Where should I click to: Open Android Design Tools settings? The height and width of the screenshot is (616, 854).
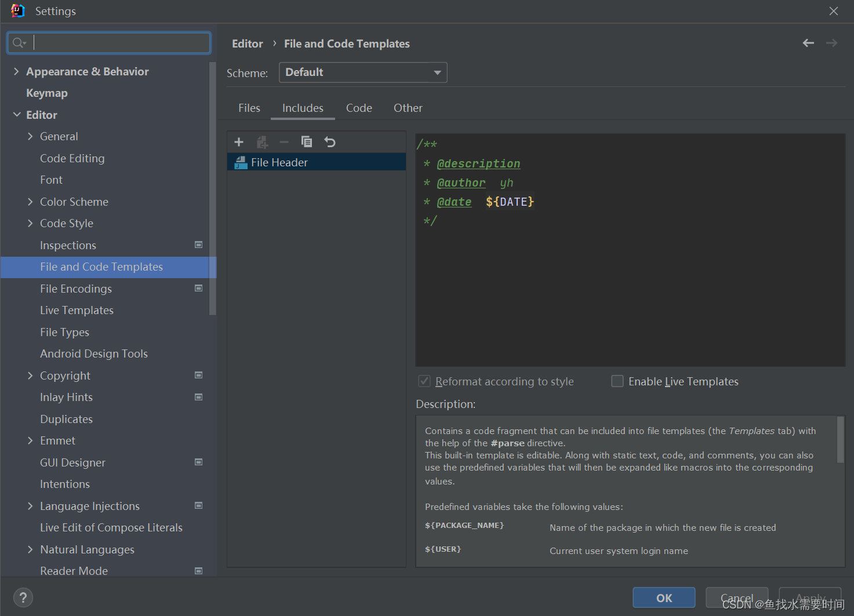coord(94,353)
